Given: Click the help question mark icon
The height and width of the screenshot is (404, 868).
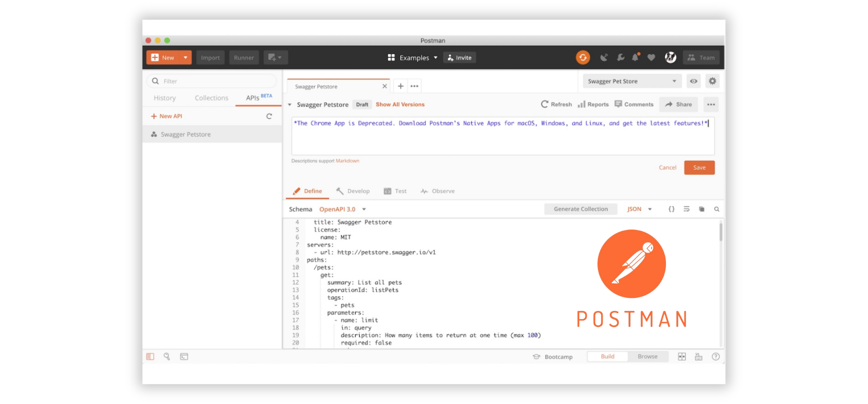Looking at the screenshot, I should [715, 356].
